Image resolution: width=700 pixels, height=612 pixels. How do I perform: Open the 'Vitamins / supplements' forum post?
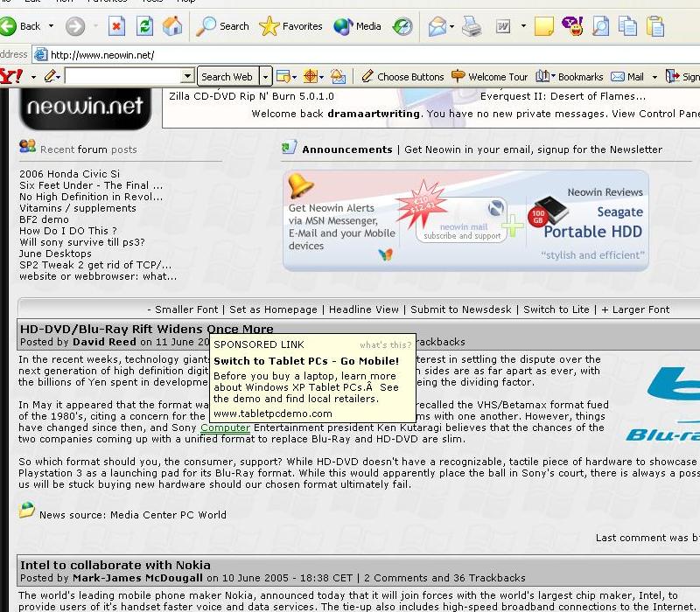click(x=78, y=208)
